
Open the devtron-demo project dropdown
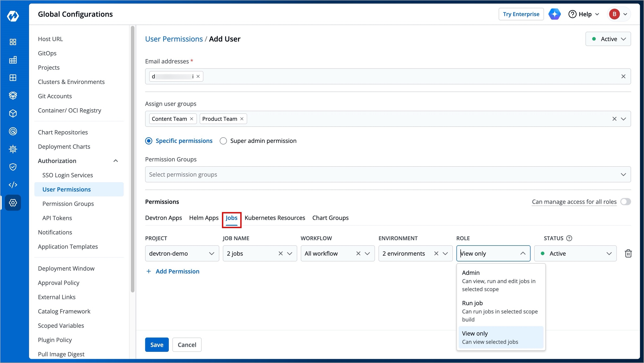point(182,253)
